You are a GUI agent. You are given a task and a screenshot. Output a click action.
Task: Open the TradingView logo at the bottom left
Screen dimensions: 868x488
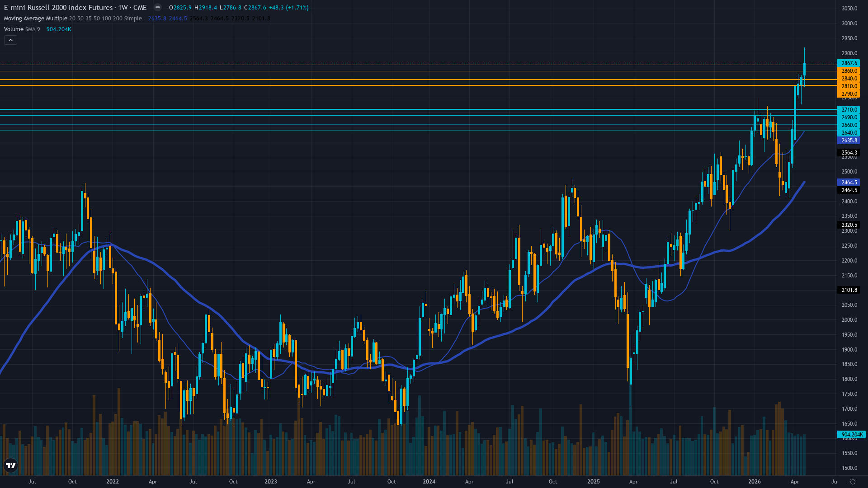click(x=11, y=465)
